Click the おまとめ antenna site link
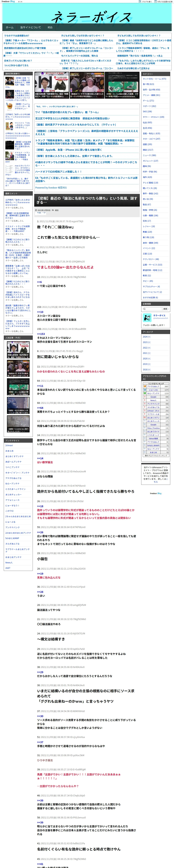The width and height of the screenshot is (174, 868). 9,451
